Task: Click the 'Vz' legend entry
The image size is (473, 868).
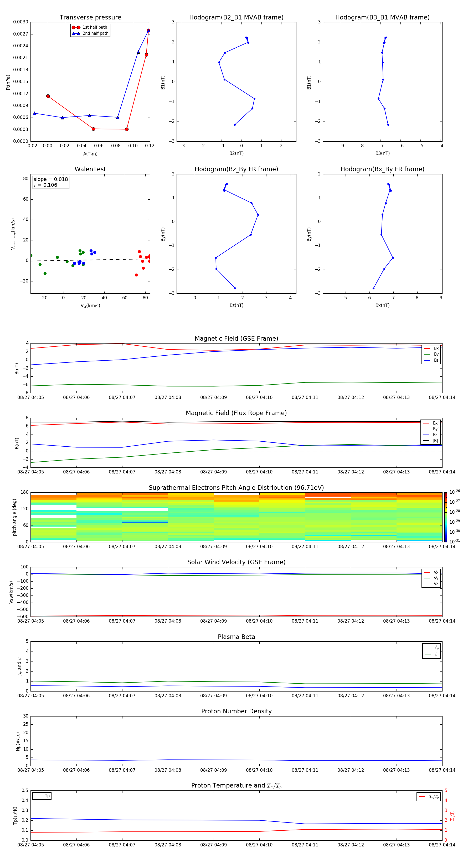Action: [x=431, y=584]
